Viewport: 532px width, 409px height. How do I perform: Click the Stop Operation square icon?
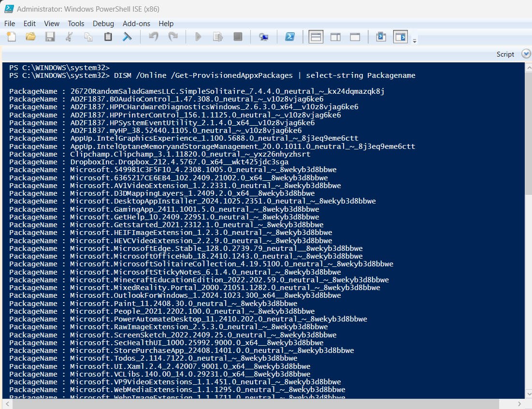[238, 37]
